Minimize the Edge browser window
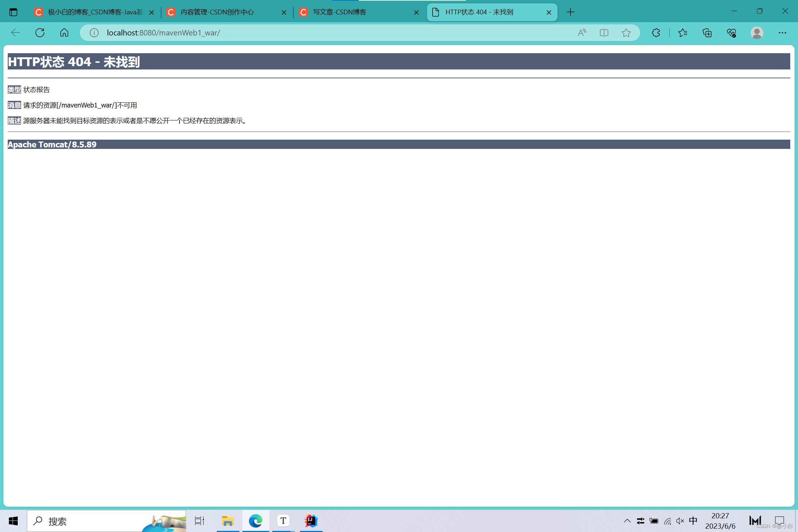Screen dimensions: 798x532 pos(734,11)
